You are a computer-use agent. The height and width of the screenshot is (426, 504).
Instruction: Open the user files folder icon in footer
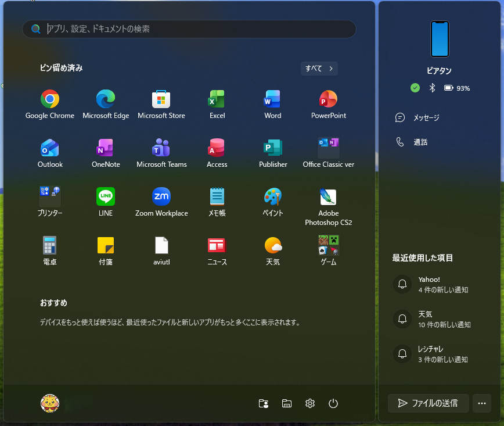coord(264,403)
